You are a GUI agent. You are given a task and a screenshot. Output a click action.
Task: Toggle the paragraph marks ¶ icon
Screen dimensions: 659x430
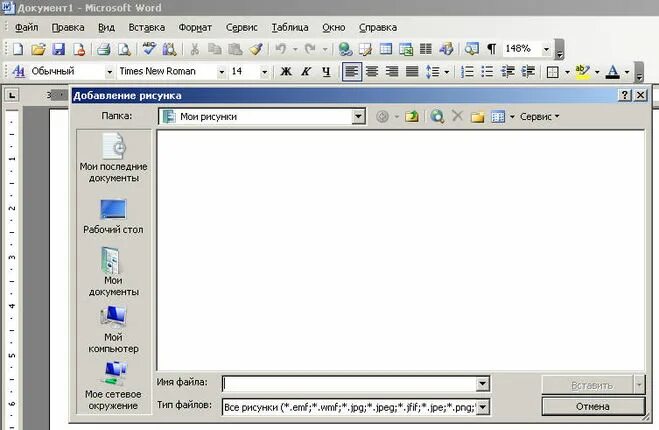pyautogui.click(x=491, y=49)
